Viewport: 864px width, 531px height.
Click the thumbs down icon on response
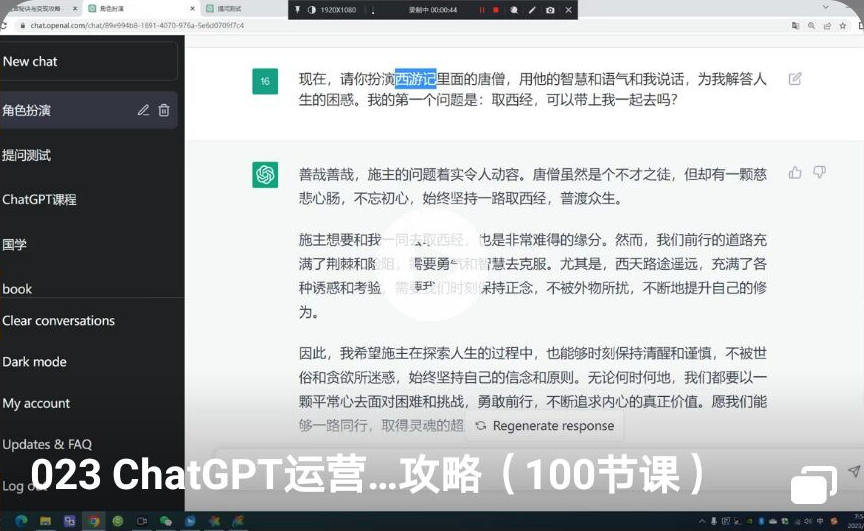[x=820, y=173]
